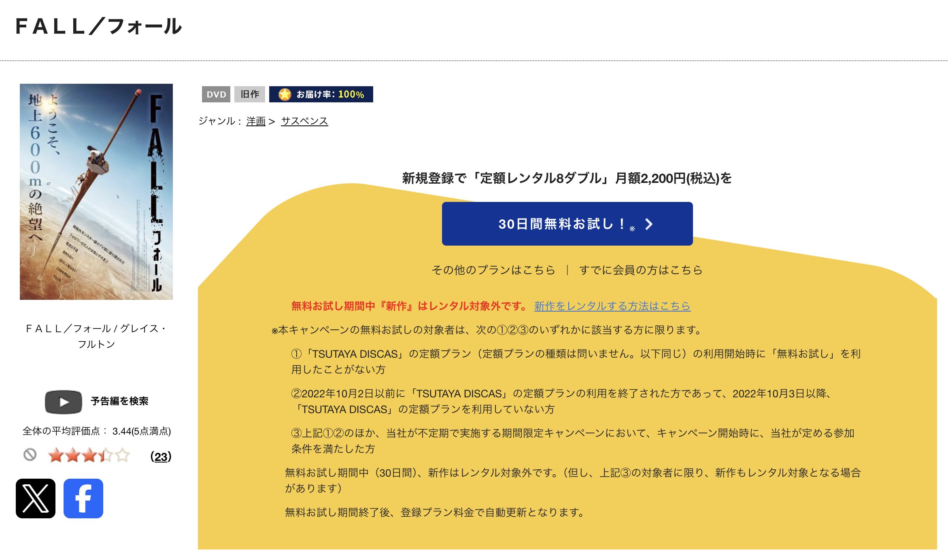Click the FALL movie poster thumbnail

tap(96, 192)
